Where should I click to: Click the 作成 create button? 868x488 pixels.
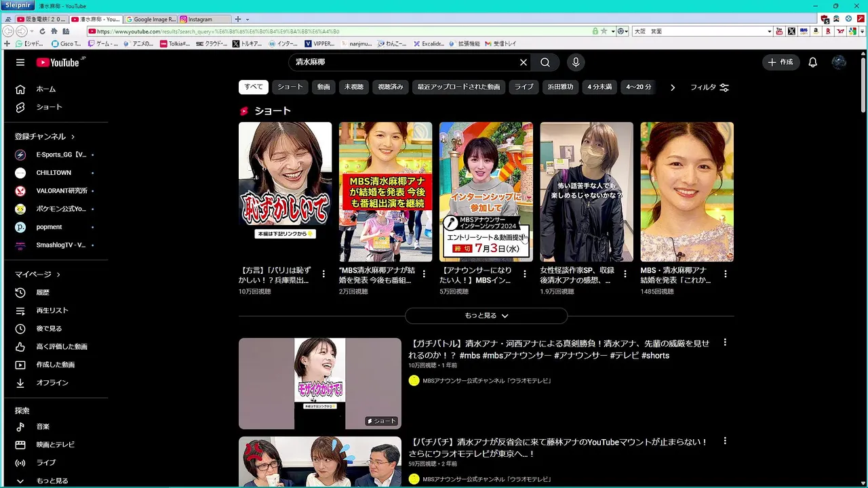[x=781, y=62]
